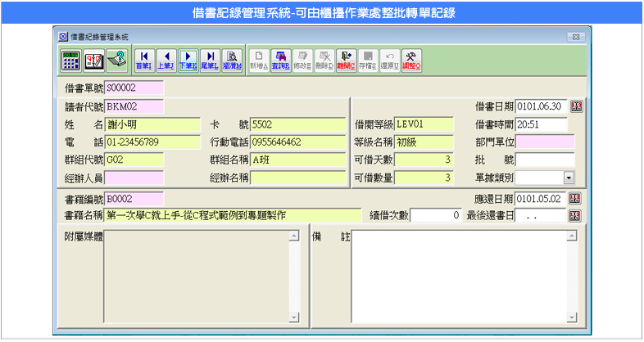
Task: Open the adjust (調整) tools button
Action: 413,59
